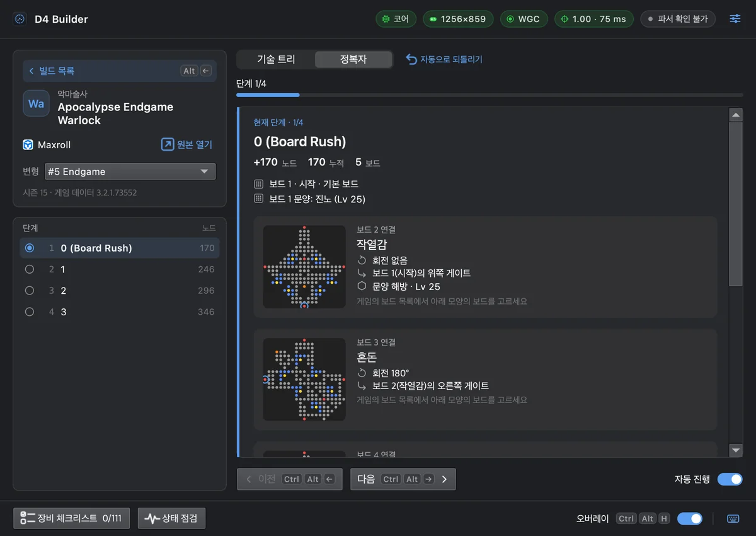756x536 pixels.
Task: Click the hexagon glyph icon beside 문양 해방
Action: coord(362,286)
